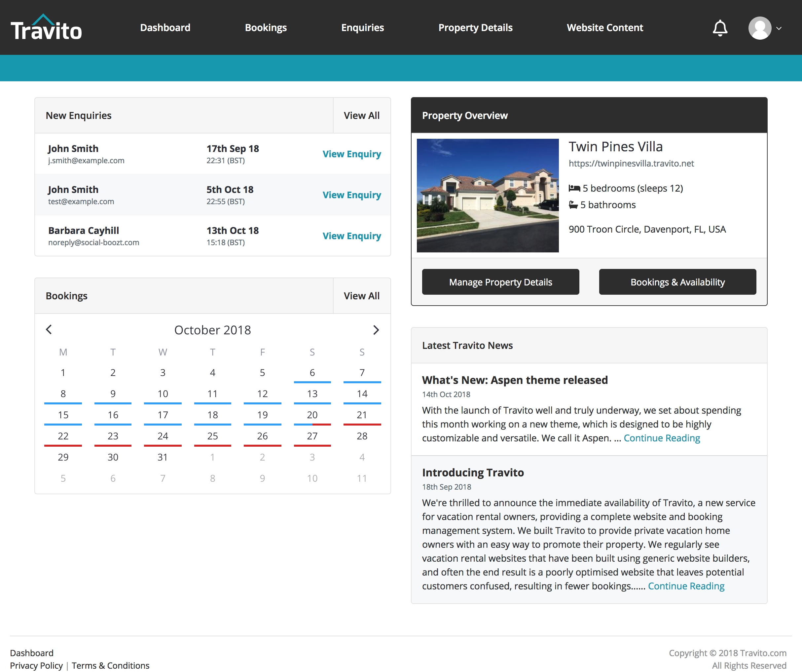Continue reading Introducing Travito article

tap(686, 586)
